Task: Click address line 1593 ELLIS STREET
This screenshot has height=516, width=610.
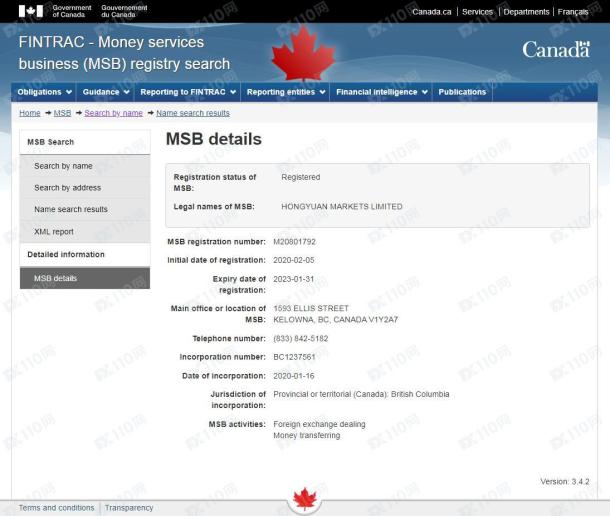Action: 311,308
